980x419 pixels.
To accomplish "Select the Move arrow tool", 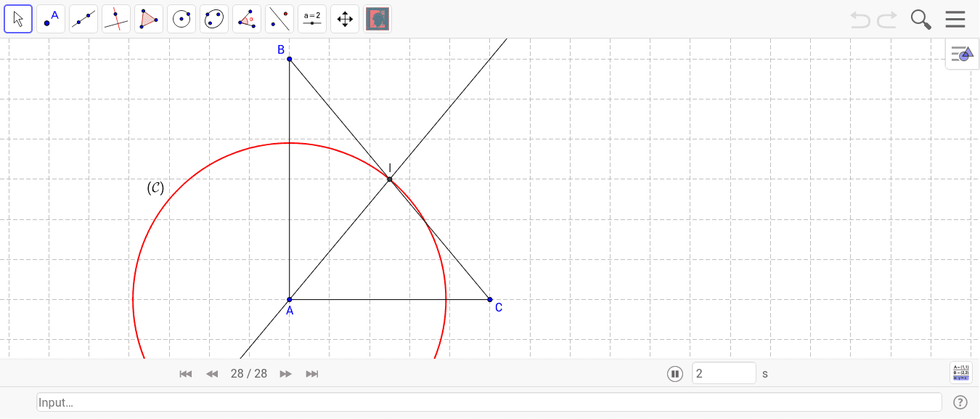I will [18, 19].
